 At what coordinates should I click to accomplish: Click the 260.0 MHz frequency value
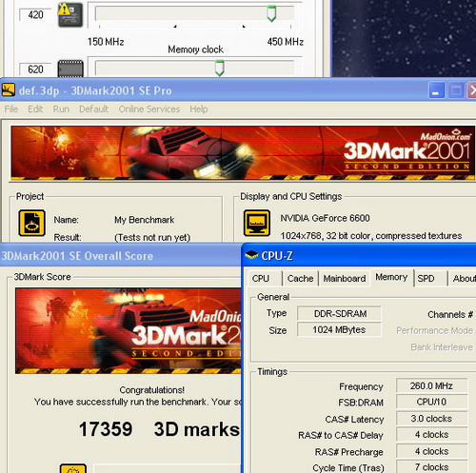click(x=431, y=386)
